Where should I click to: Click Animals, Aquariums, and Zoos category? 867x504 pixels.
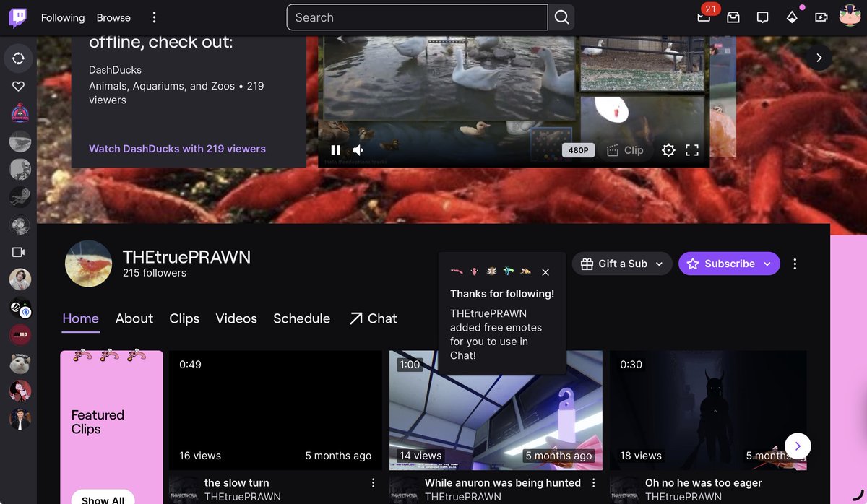(162, 86)
